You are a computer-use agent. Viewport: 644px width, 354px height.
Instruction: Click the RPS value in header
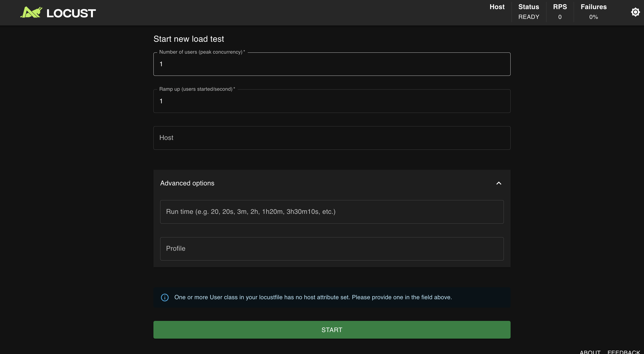pos(560,17)
